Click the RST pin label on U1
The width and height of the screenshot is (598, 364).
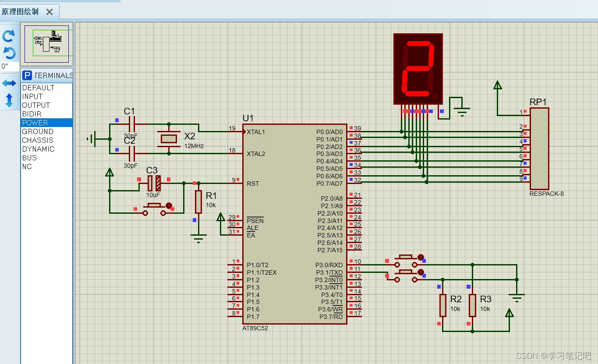[x=253, y=184]
